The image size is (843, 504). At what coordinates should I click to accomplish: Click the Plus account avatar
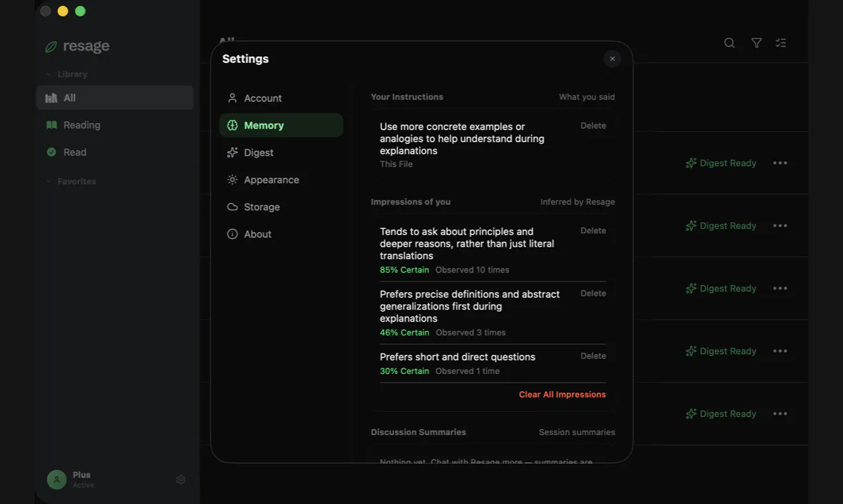(56, 479)
